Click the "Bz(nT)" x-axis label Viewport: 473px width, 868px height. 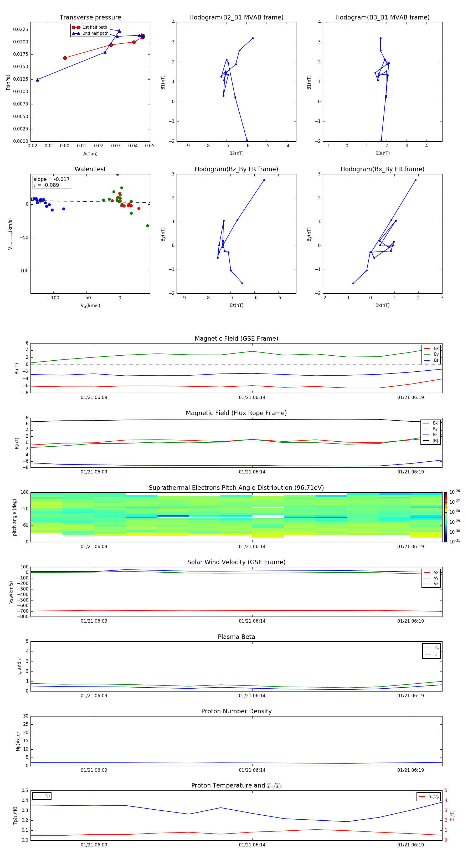[x=236, y=305]
